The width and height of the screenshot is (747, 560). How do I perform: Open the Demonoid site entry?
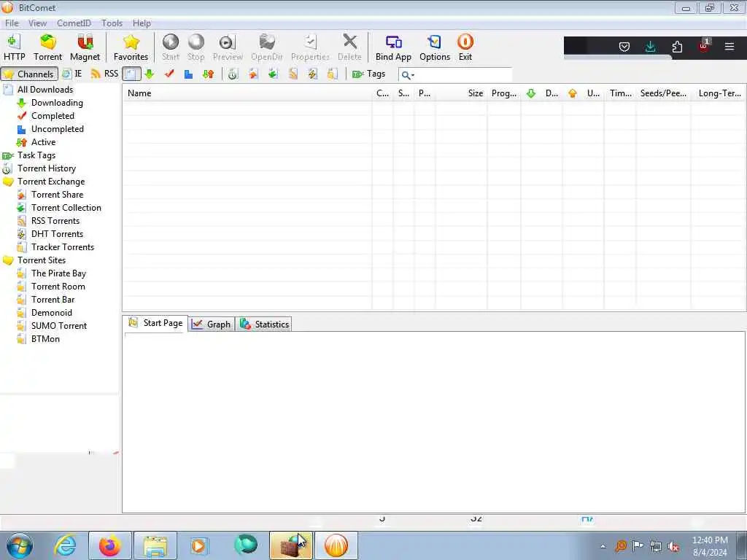[52, 312]
